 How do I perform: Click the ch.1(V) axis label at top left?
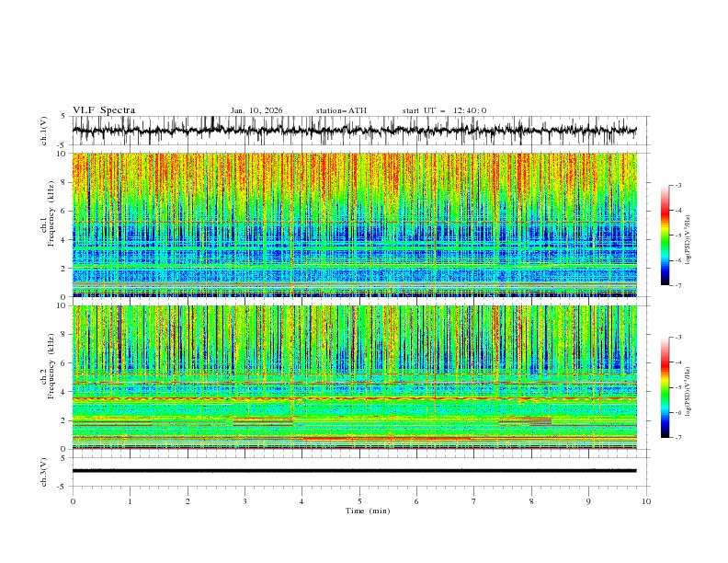[x=43, y=132]
